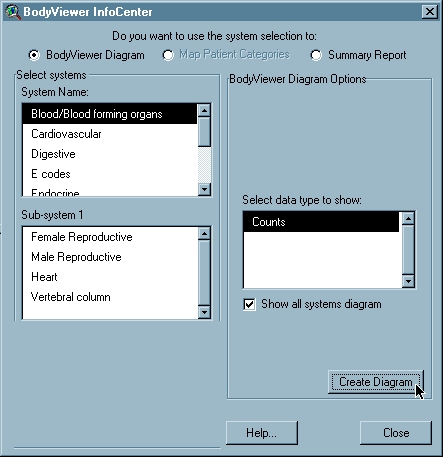Click System Name list scroll up arrow
Viewport: 443px width, 457px height.
click(204, 110)
